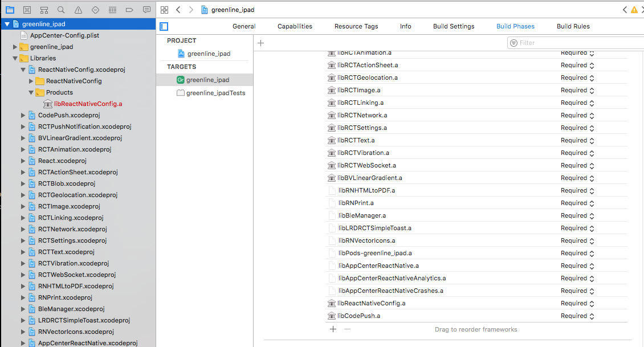644x347 pixels.
Task: Add a new build phase with plus
Action: pyautogui.click(x=261, y=43)
